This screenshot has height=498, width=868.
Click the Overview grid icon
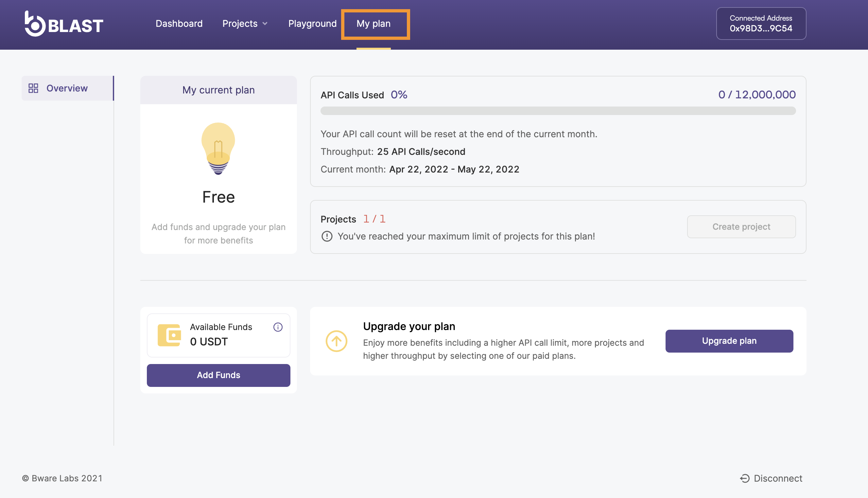point(33,88)
